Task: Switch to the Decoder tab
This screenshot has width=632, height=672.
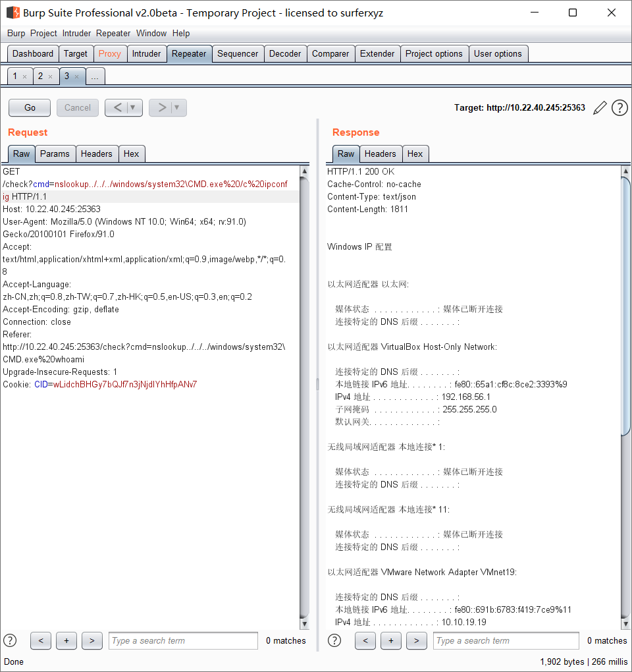Action: 285,54
